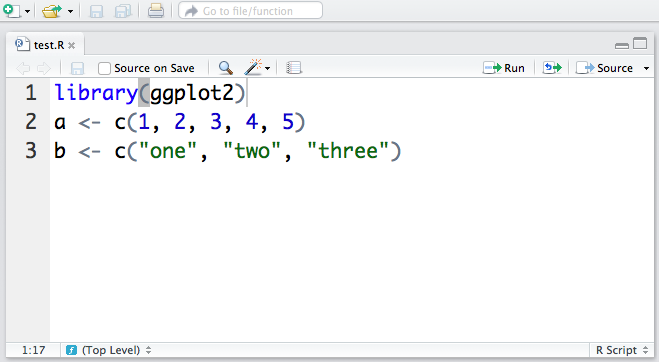Click the "one" string in line 3
659x362 pixels.
(168, 151)
